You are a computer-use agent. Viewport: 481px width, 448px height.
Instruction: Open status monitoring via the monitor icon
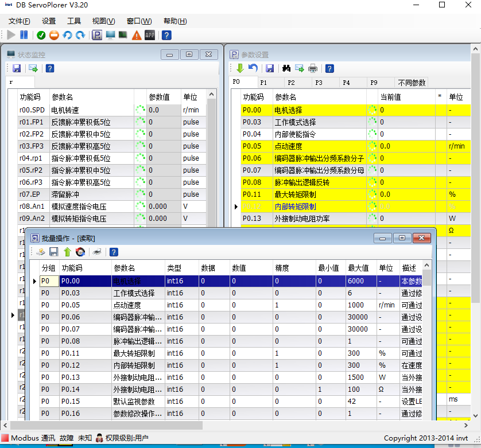pyautogui.click(x=110, y=35)
